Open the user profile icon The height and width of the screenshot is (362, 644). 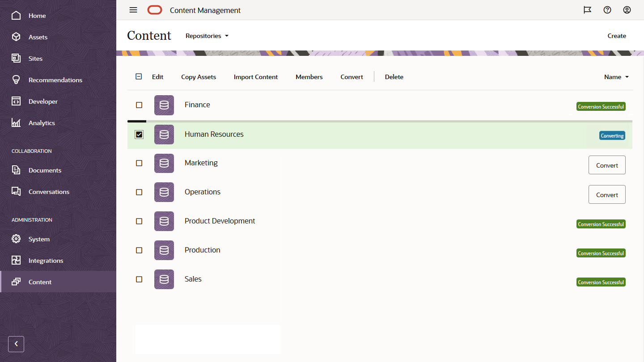[x=627, y=10]
